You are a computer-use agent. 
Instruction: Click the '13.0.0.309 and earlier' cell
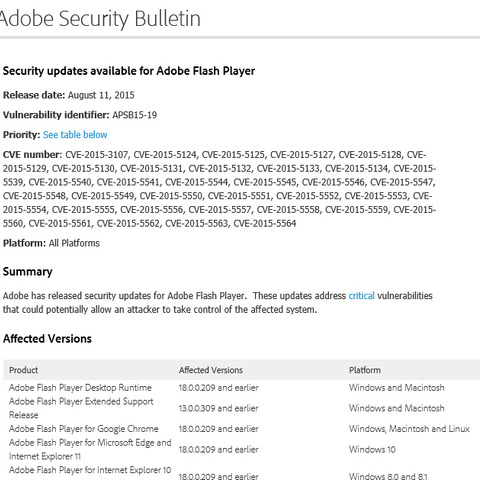tap(218, 408)
